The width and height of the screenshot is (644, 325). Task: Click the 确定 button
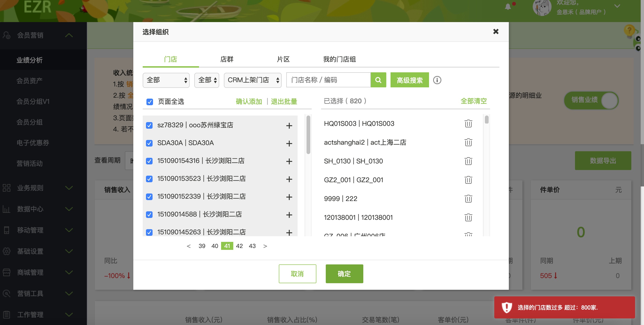tap(344, 274)
